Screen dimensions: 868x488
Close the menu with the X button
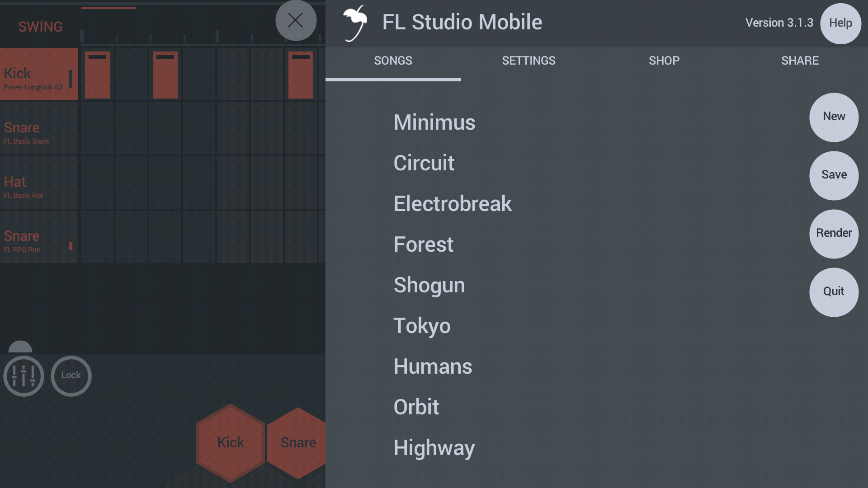296,20
